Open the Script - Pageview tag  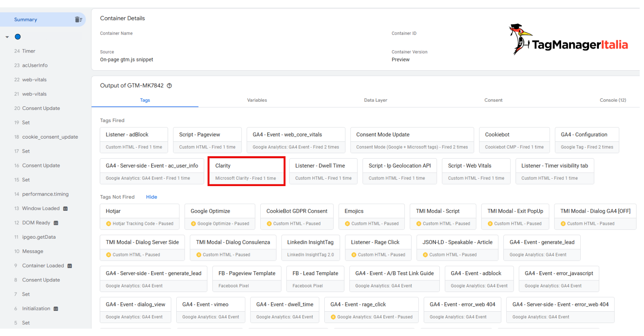pyautogui.click(x=207, y=140)
